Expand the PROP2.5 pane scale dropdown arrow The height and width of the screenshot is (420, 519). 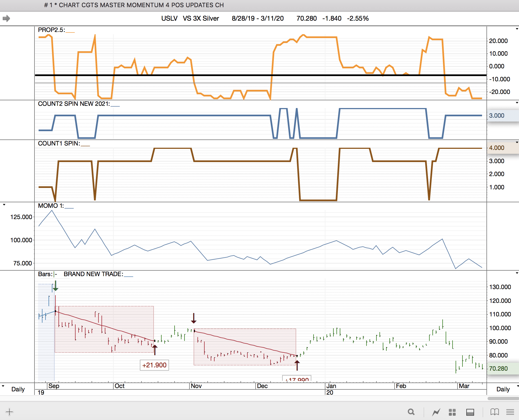[x=517, y=29]
